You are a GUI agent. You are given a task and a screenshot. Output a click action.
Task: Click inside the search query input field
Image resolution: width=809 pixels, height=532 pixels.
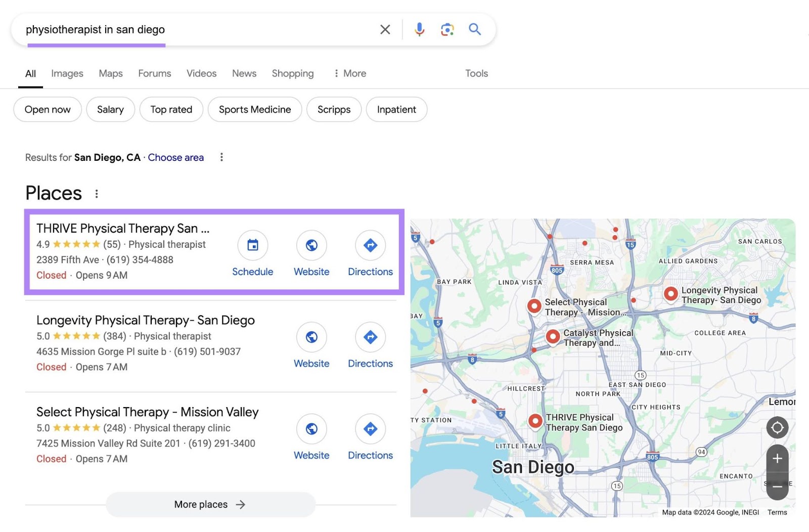click(x=197, y=30)
